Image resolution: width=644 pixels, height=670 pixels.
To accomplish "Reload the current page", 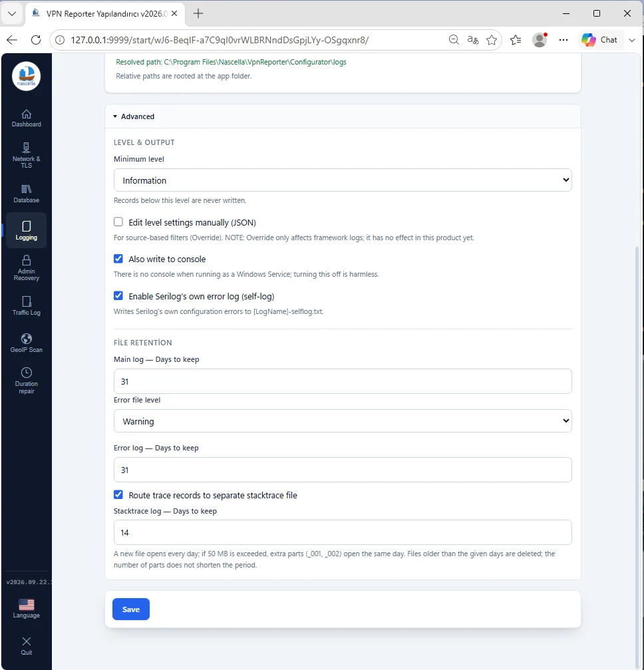I will [36, 40].
